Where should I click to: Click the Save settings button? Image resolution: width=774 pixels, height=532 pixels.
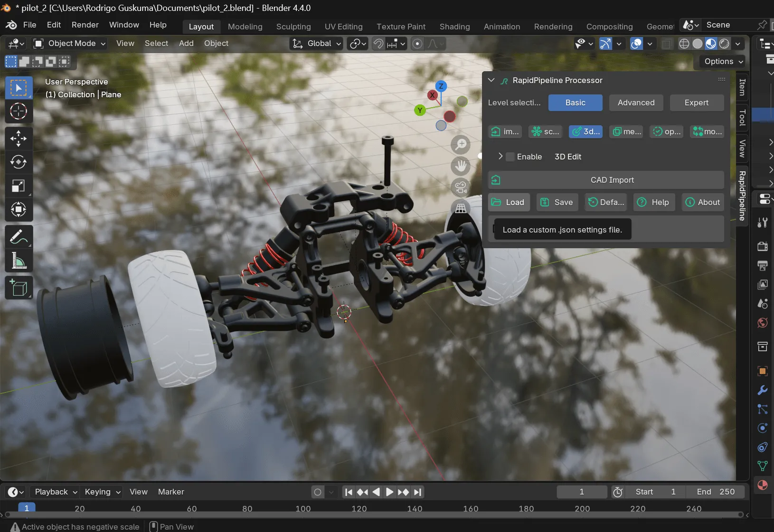coord(557,202)
